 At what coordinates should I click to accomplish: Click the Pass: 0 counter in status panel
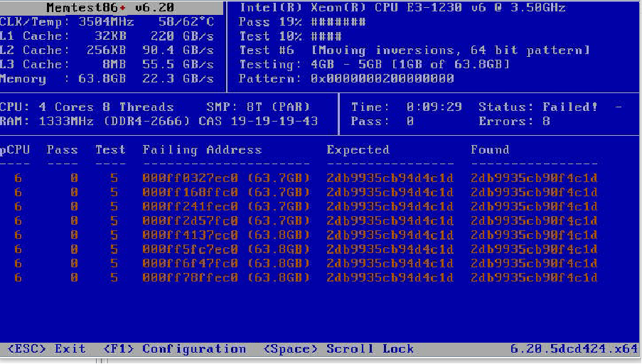coord(382,121)
